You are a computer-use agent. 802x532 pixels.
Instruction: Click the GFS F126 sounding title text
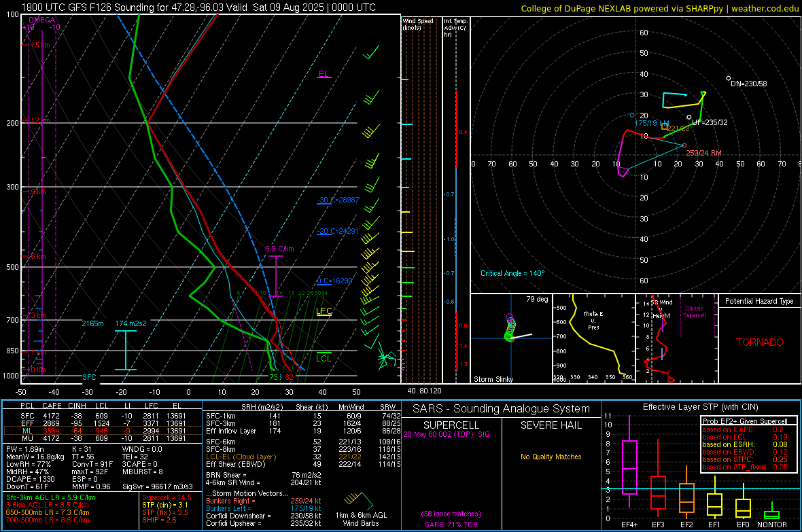coord(198,7)
